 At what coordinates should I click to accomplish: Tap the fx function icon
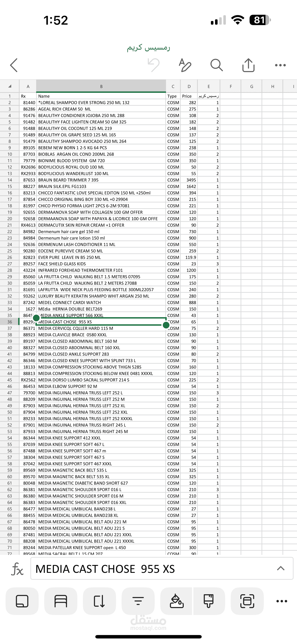coord(17,569)
